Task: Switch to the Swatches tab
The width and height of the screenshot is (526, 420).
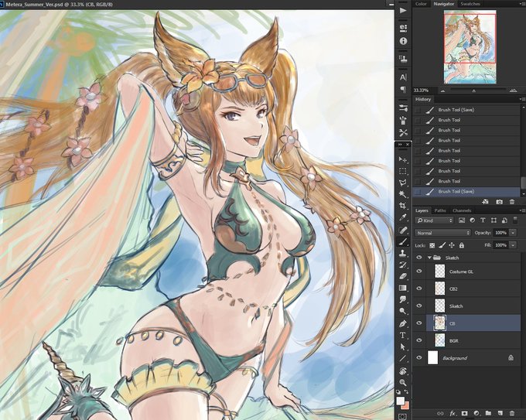Action: 470,4
